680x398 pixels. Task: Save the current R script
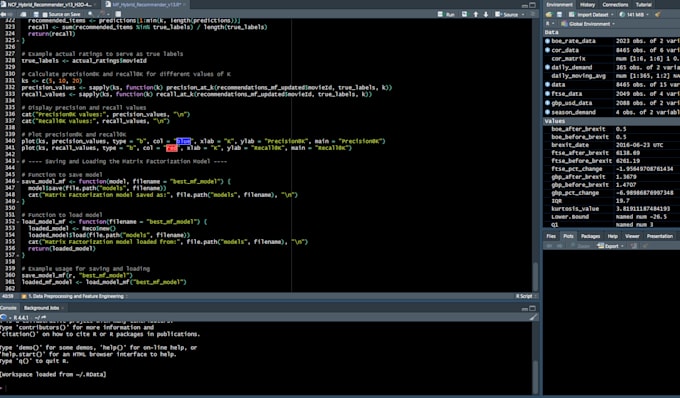pyautogui.click(x=36, y=14)
